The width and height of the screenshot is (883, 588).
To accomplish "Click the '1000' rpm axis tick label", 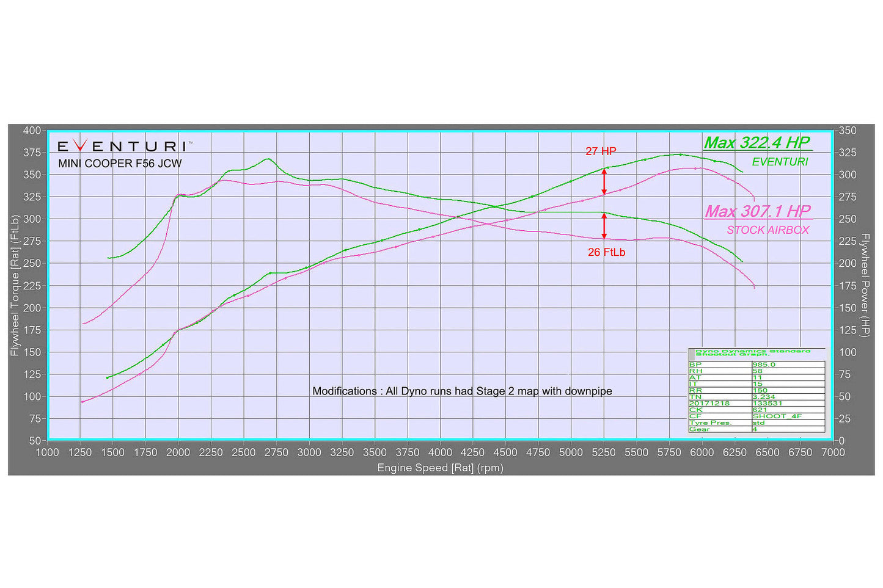I will coord(48,452).
